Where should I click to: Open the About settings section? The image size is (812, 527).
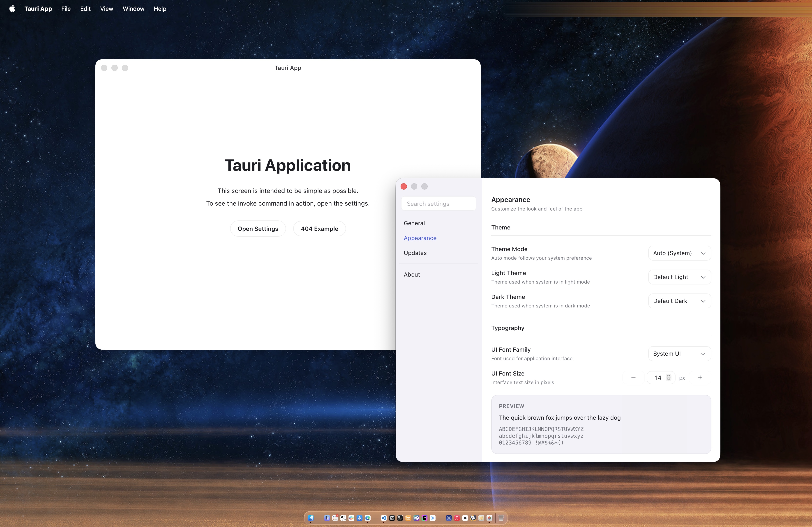click(439, 274)
